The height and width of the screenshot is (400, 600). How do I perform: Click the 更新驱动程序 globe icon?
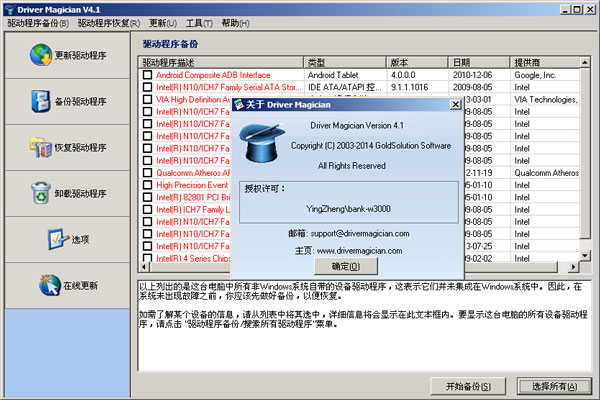[x=41, y=55]
